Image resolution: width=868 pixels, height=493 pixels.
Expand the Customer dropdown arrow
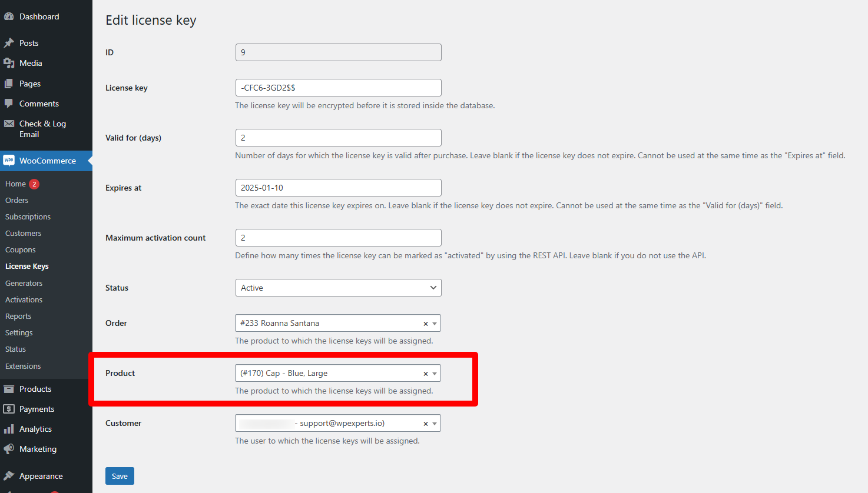[x=435, y=424]
